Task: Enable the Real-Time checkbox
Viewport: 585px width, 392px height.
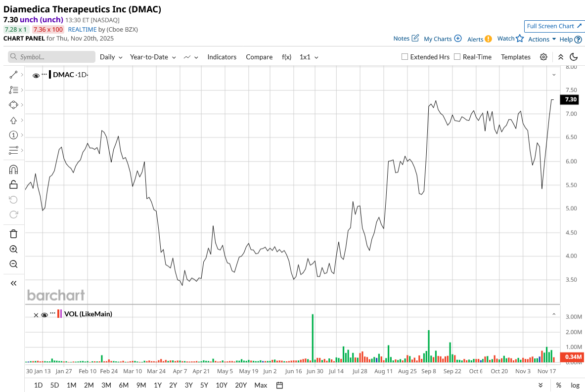Action: coord(457,57)
